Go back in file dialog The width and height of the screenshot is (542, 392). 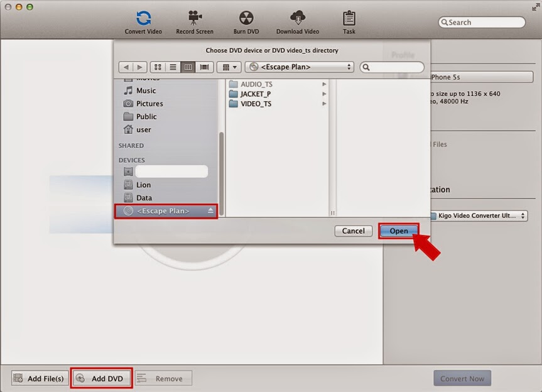coord(126,67)
